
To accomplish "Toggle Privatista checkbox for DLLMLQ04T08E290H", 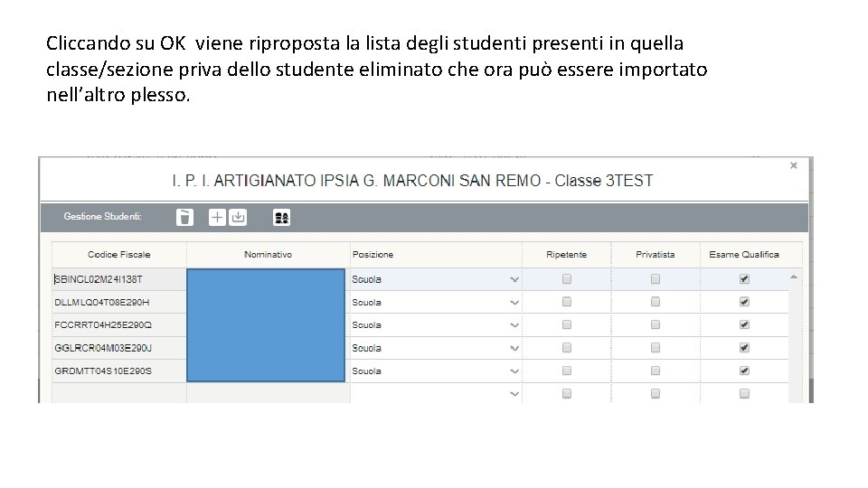I will pyautogui.click(x=656, y=302).
